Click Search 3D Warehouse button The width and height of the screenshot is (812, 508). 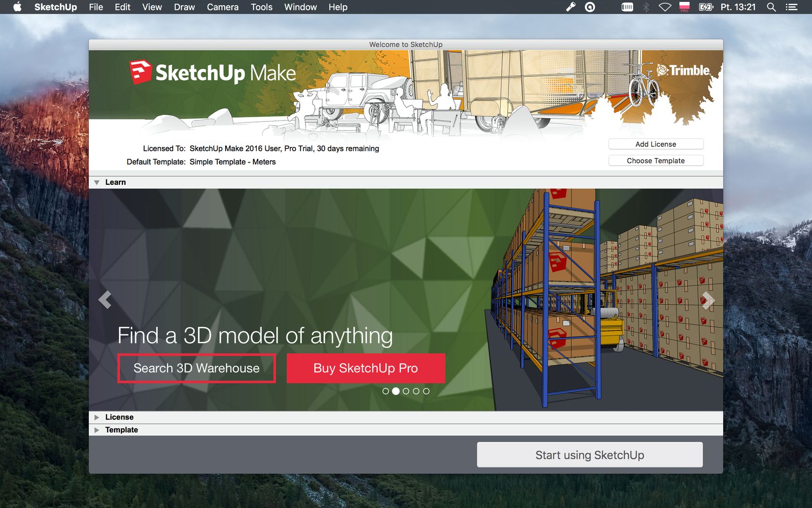pyautogui.click(x=196, y=368)
